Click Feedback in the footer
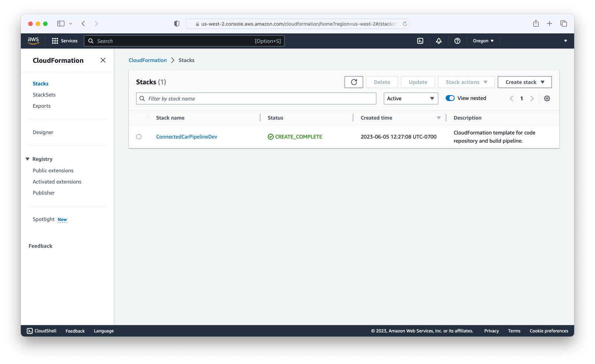The image size is (595, 364). tap(75, 331)
